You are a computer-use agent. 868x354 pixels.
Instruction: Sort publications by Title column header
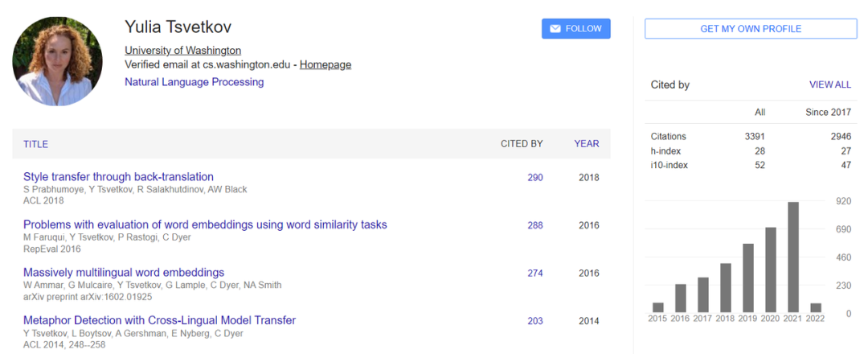coord(36,144)
